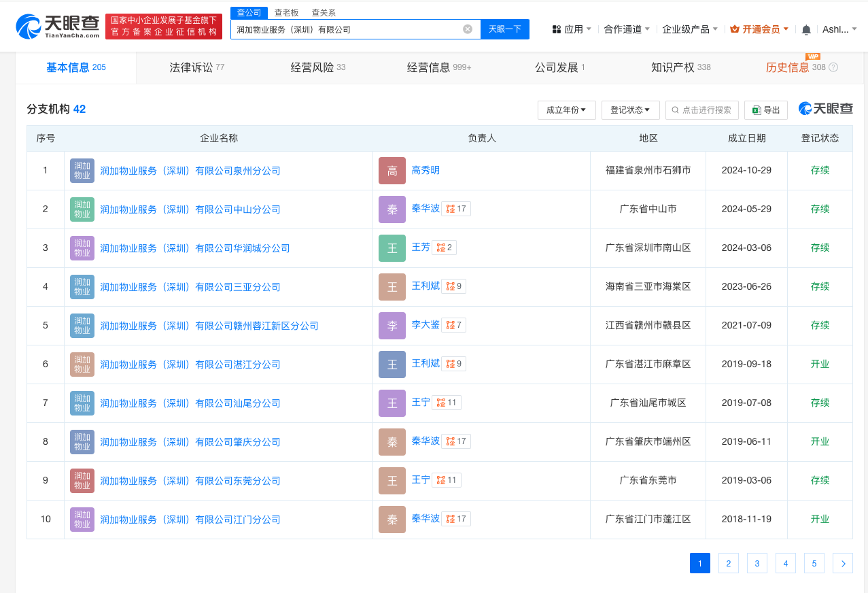
Task: Click the 天眼一下 search button
Action: [505, 29]
